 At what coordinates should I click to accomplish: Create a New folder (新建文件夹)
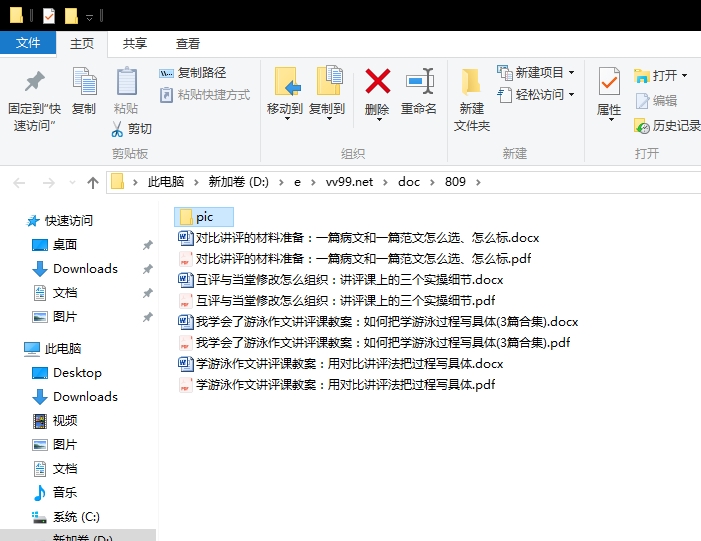point(472,98)
